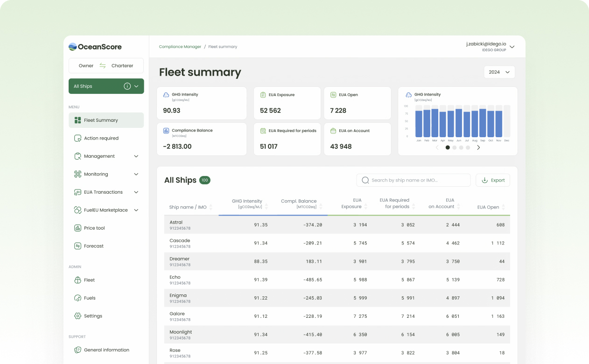Toggle Owner to Charterer with swap arrows

[x=103, y=66]
